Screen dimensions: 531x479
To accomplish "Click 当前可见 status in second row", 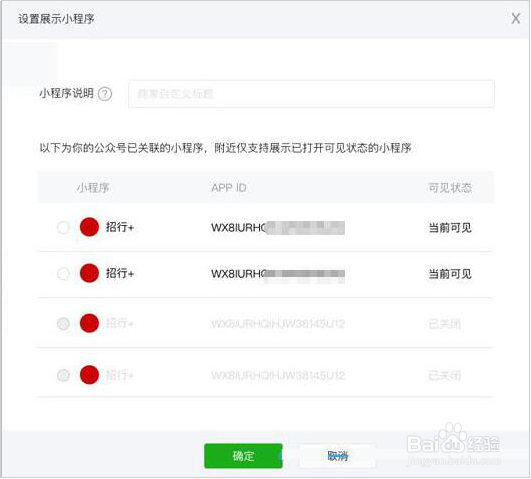I will (450, 274).
